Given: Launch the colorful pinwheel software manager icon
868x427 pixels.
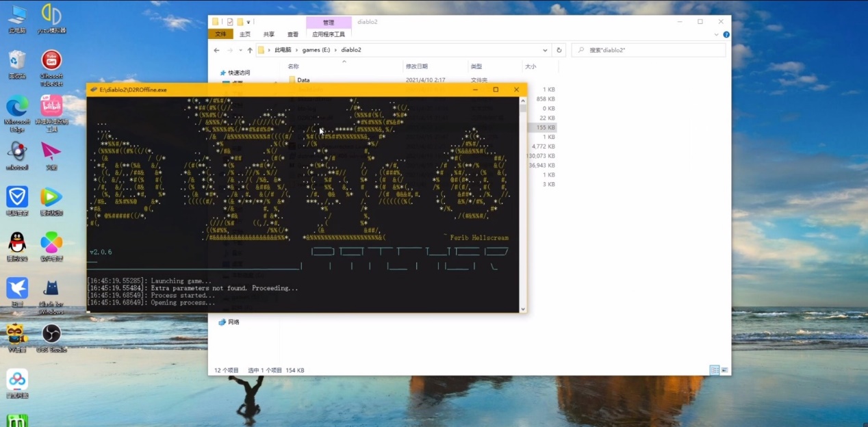Looking at the screenshot, I should tap(51, 246).
